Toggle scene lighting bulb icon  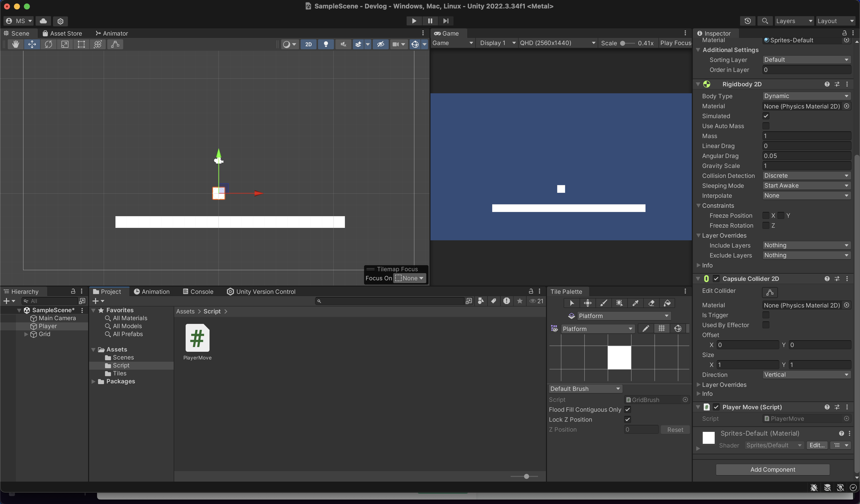pyautogui.click(x=326, y=44)
